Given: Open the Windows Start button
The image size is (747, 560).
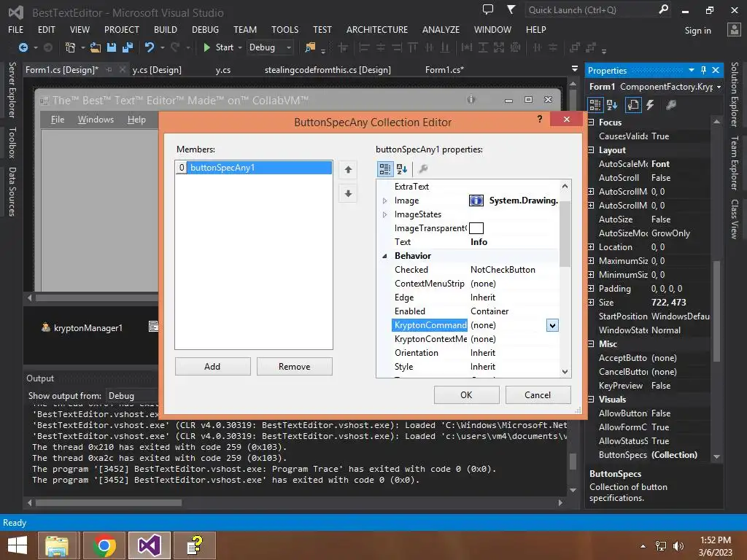Looking at the screenshot, I should pos(18,545).
